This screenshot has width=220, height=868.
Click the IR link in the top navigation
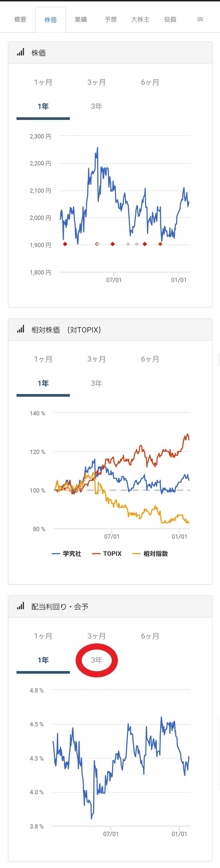200,19
